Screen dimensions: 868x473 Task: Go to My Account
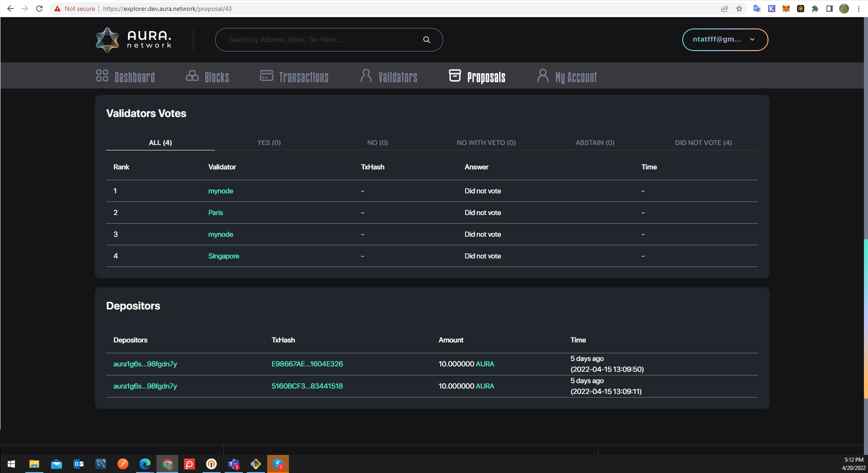coord(567,76)
